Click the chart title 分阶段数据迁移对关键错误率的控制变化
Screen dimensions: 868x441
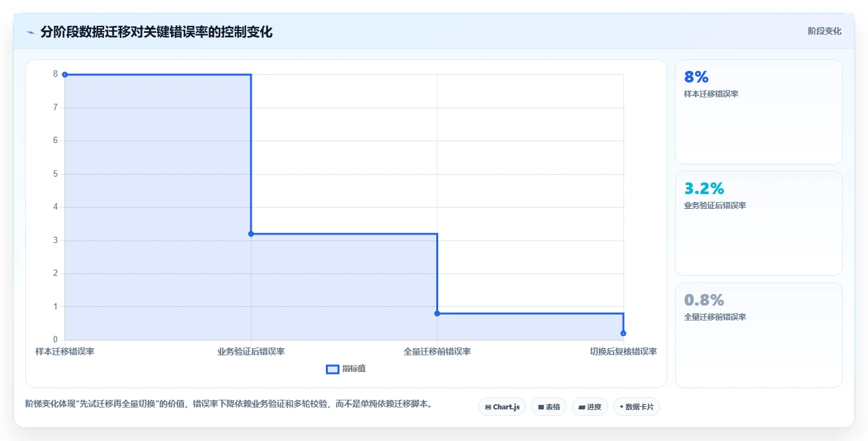pos(156,32)
